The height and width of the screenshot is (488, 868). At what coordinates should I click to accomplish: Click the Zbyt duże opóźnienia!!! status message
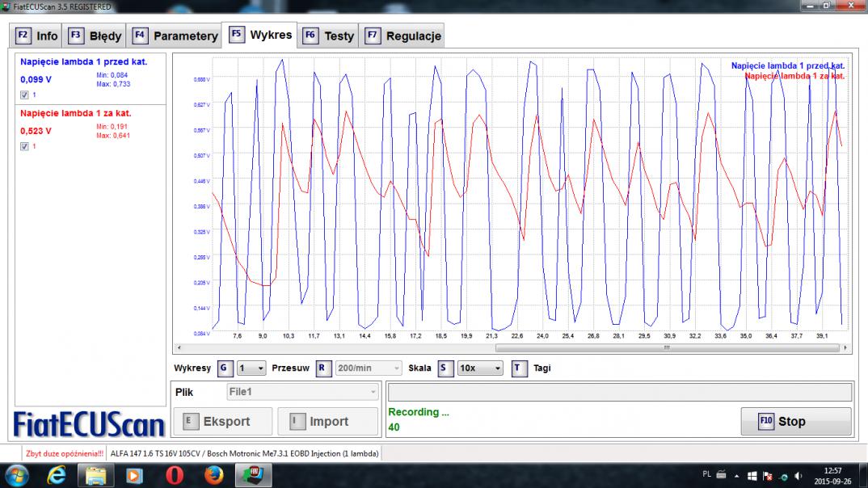click(64, 454)
